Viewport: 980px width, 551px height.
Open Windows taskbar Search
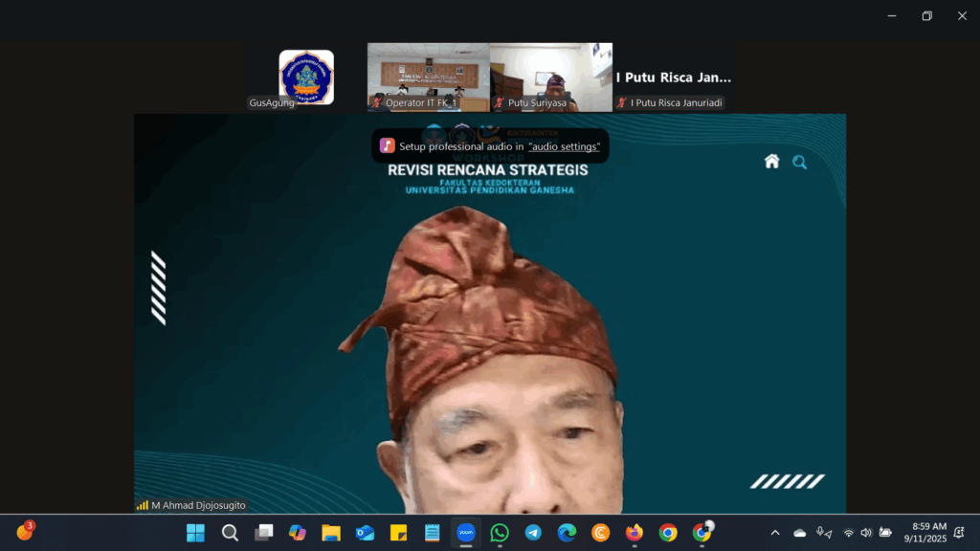click(230, 533)
